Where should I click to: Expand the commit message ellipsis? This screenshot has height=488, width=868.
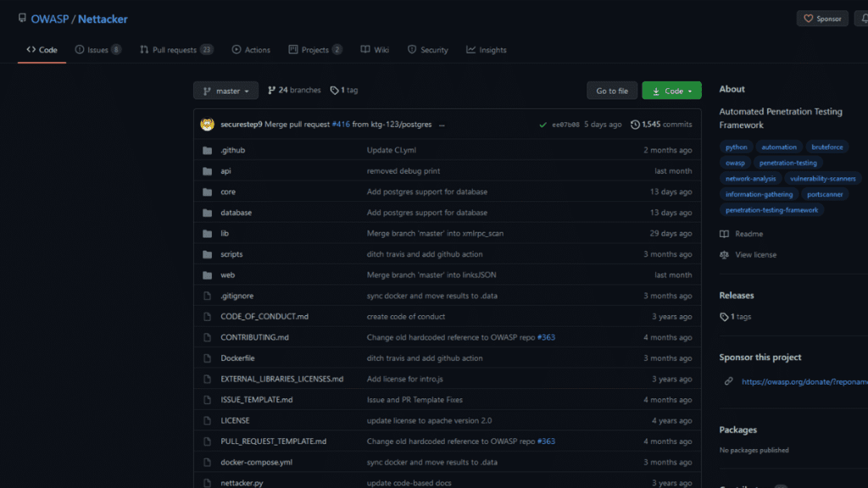pos(442,125)
